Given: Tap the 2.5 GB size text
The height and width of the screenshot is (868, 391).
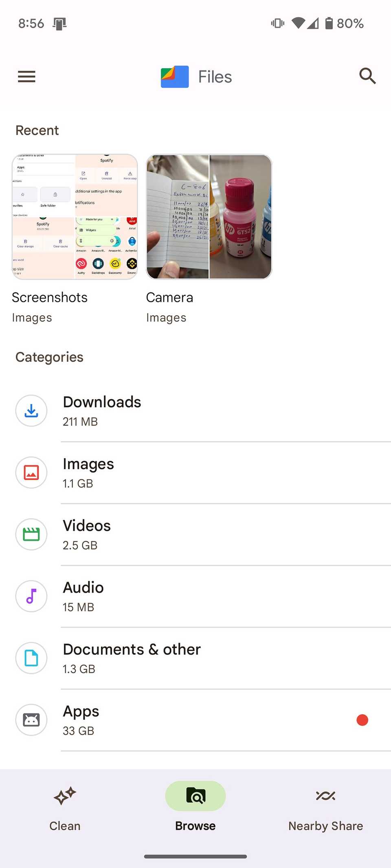Looking at the screenshot, I should (80, 545).
